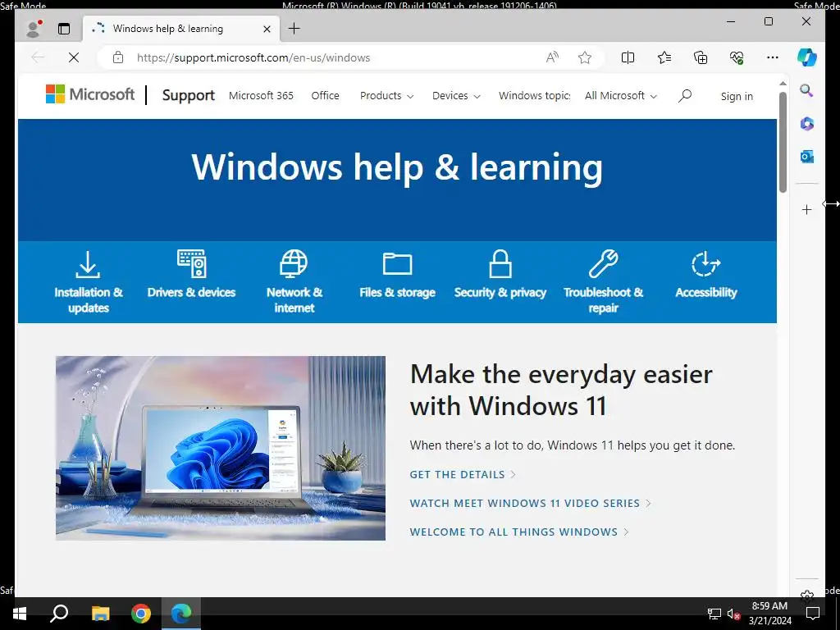The image size is (840, 630).
Task: View site information lock icon
Action: tap(118, 57)
